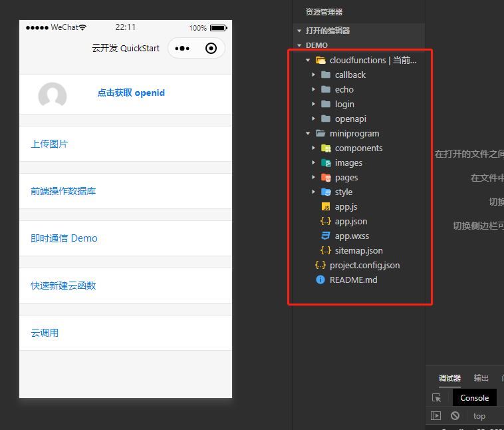Click the clear console icon
Image resolution: width=504 pixels, height=430 pixels.
pyautogui.click(x=455, y=416)
